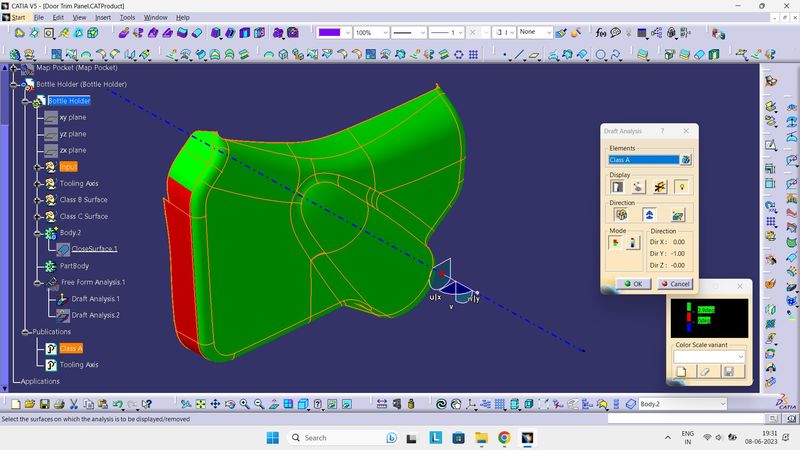Viewport: 800px width, 450px height.
Task: Open the Windows Start button
Action: click(x=273, y=438)
